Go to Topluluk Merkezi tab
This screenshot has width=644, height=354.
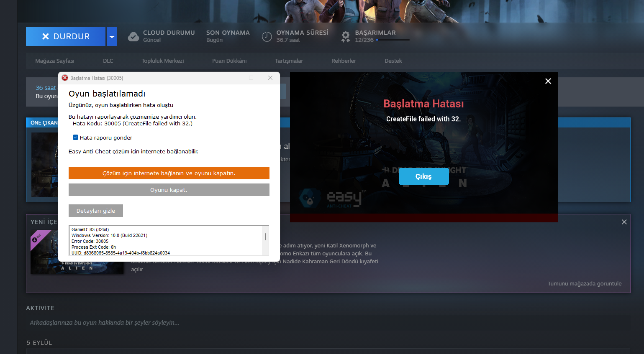(x=163, y=61)
